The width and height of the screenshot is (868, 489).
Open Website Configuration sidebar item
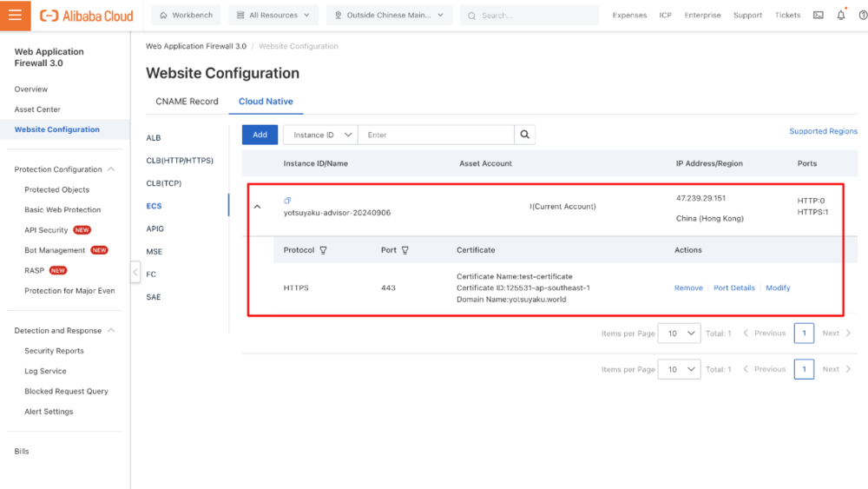click(x=57, y=129)
